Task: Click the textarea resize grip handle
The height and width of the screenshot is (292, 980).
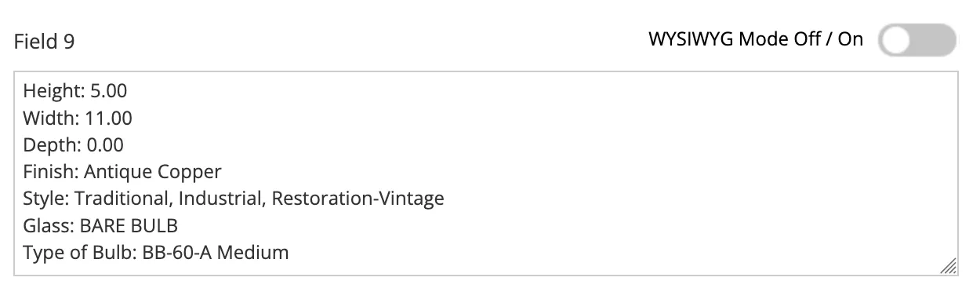Action: point(948,267)
